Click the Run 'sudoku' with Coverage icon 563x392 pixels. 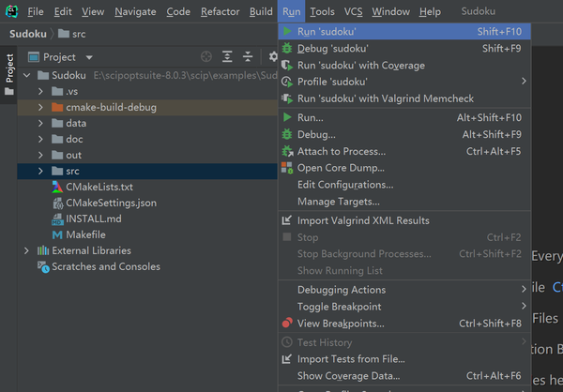click(x=287, y=66)
